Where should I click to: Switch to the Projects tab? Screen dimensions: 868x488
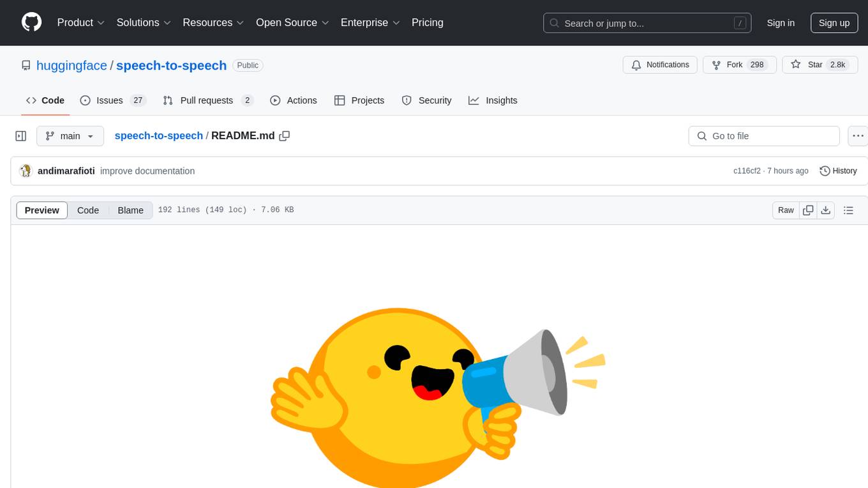pyautogui.click(x=359, y=100)
